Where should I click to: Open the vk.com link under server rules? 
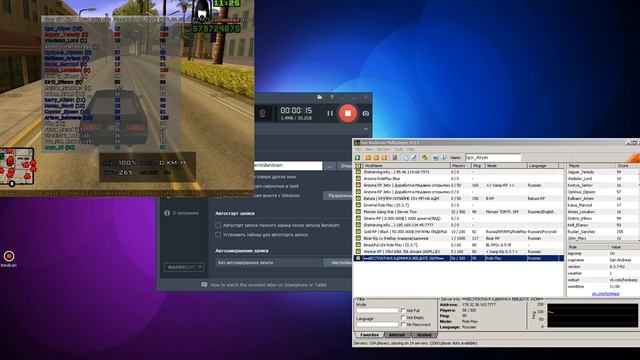606,293
